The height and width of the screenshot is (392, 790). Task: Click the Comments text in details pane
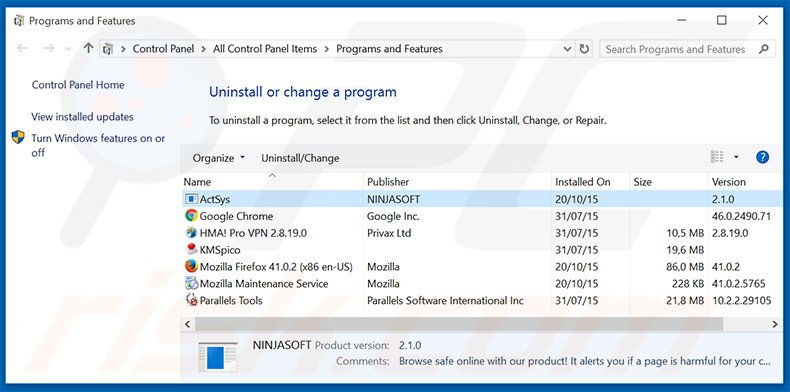point(584,361)
